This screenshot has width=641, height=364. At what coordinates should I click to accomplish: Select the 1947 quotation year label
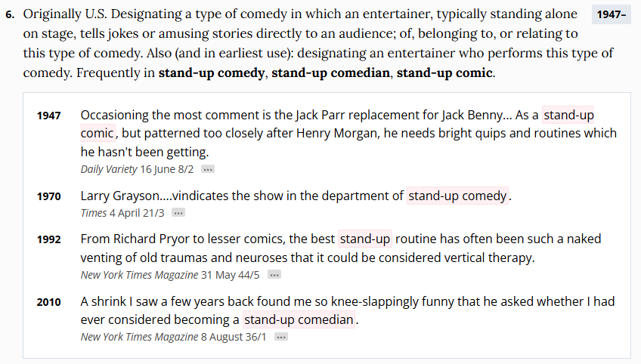(x=49, y=116)
